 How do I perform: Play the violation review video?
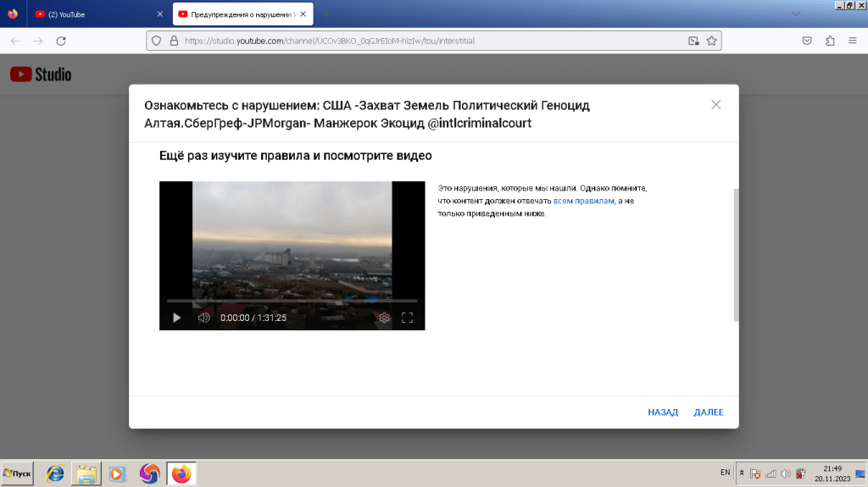177,318
